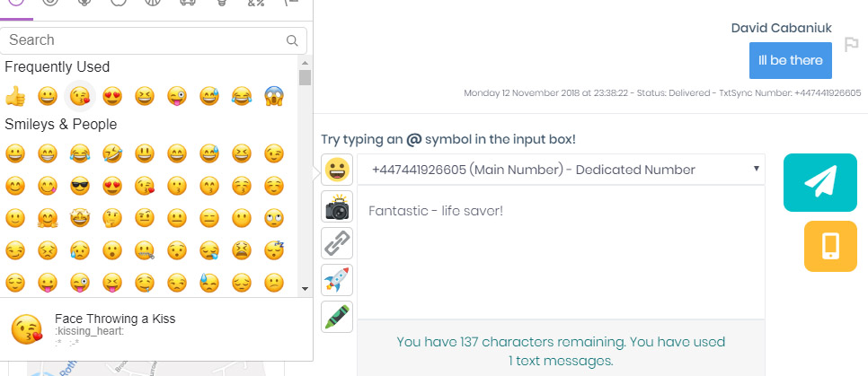
Task: Select the yum face licking lips emoji
Action: 48,186
